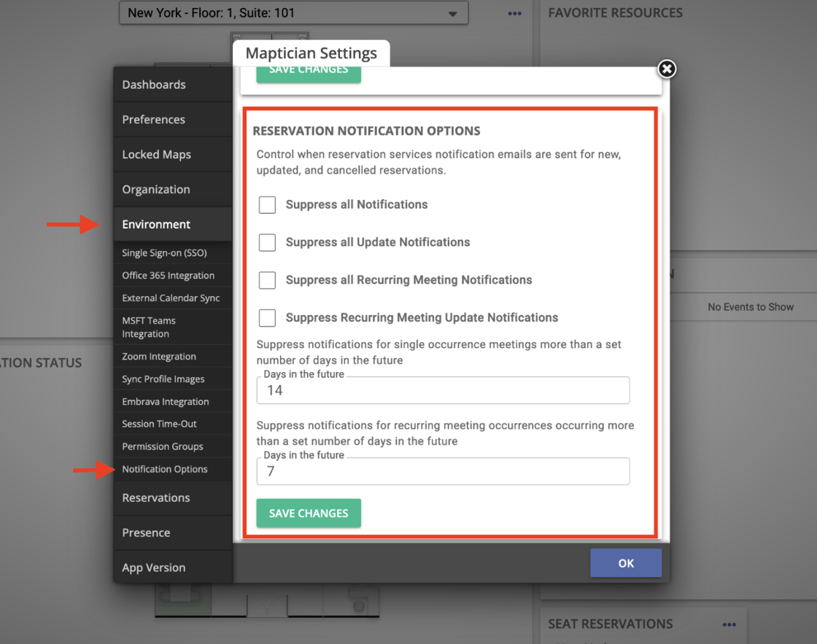Check Suppress all Notifications
This screenshot has height=644, width=817.
[x=268, y=205]
